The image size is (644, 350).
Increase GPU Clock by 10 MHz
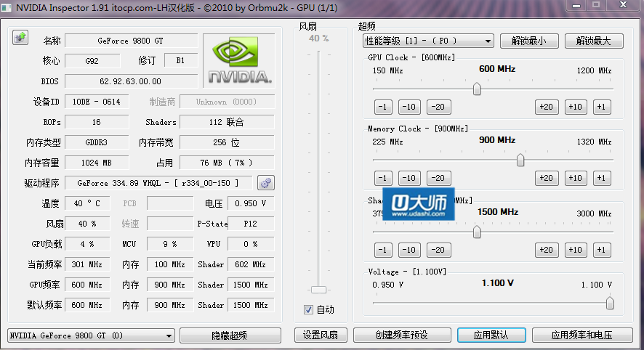(x=576, y=107)
